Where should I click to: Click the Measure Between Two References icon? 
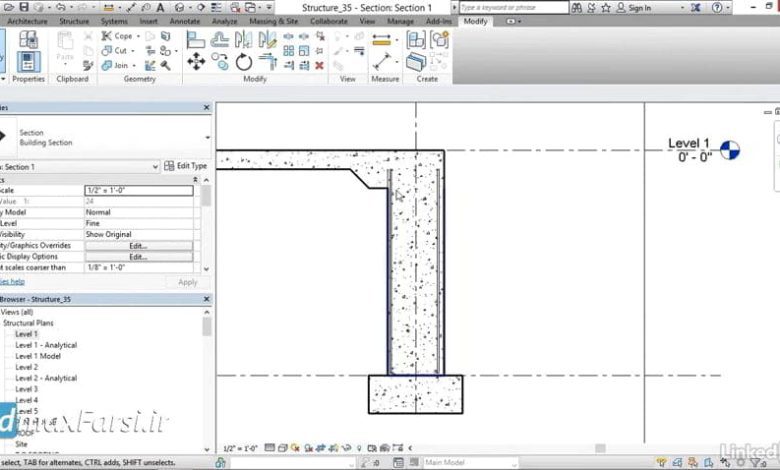[382, 62]
